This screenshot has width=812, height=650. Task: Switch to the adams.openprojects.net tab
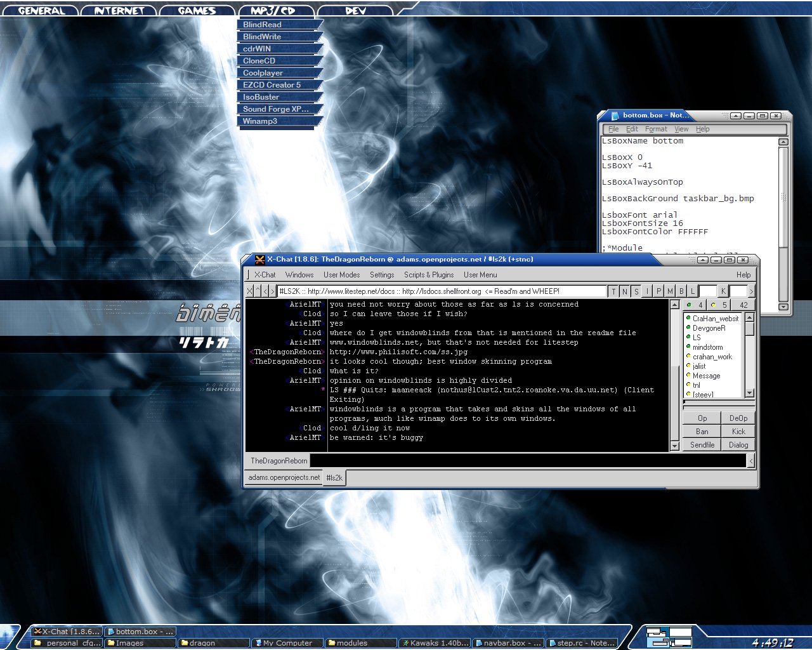(x=284, y=478)
